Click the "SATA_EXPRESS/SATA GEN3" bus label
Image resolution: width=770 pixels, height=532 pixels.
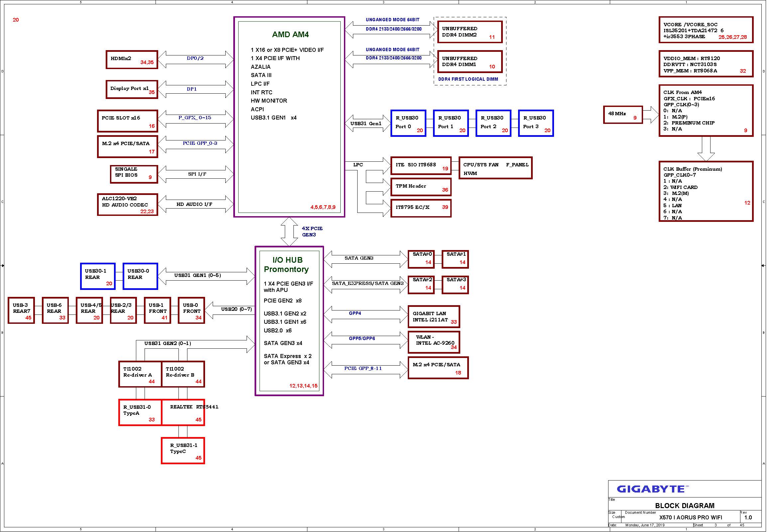point(369,284)
